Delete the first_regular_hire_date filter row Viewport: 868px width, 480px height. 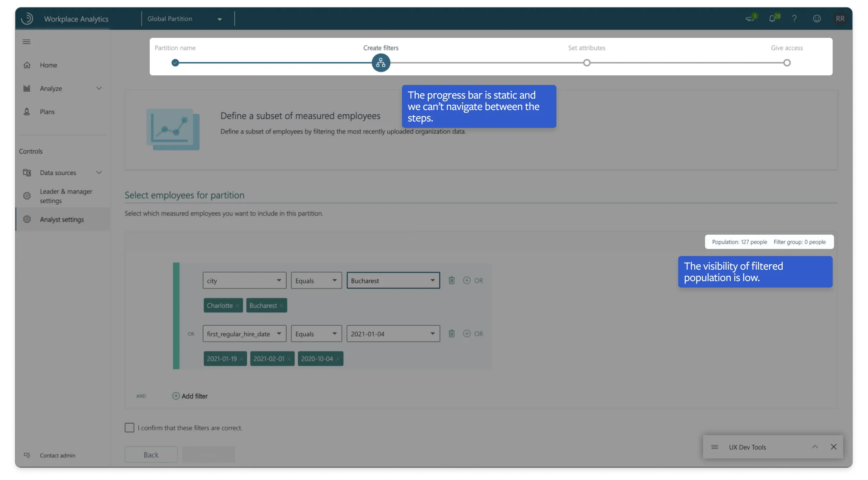[452, 334]
